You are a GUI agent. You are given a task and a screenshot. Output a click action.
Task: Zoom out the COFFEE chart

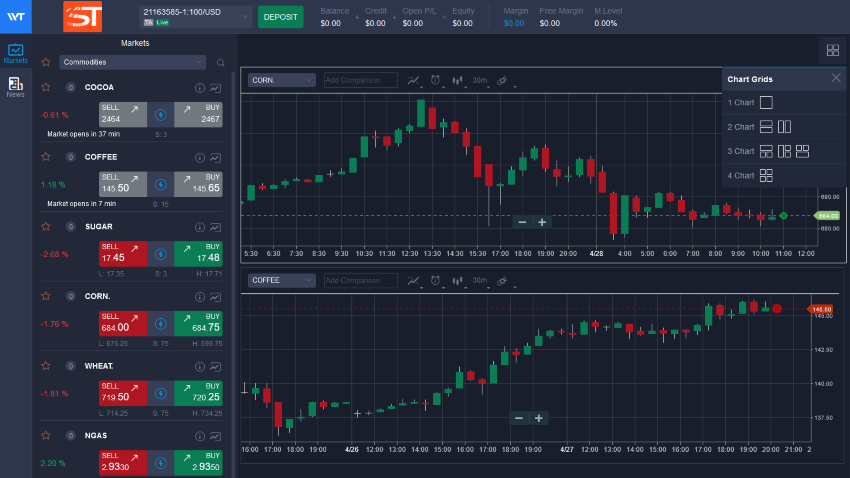(x=519, y=418)
